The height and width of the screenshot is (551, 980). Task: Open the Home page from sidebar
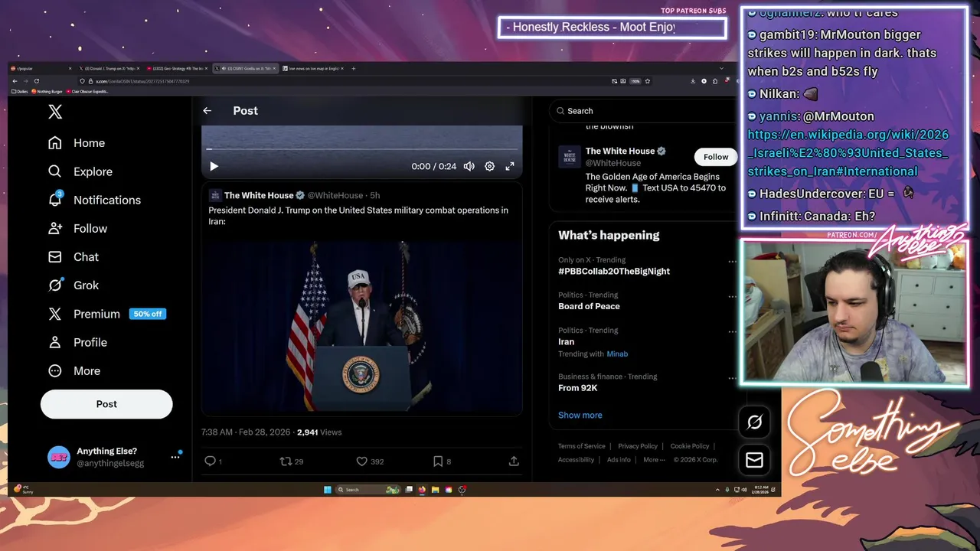tap(77, 143)
